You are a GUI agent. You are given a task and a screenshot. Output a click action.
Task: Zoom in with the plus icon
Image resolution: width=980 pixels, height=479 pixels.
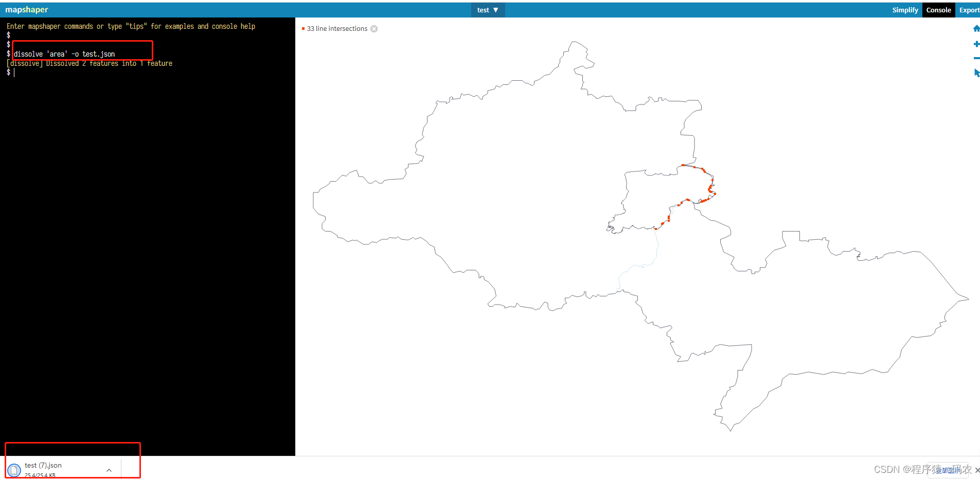[976, 44]
